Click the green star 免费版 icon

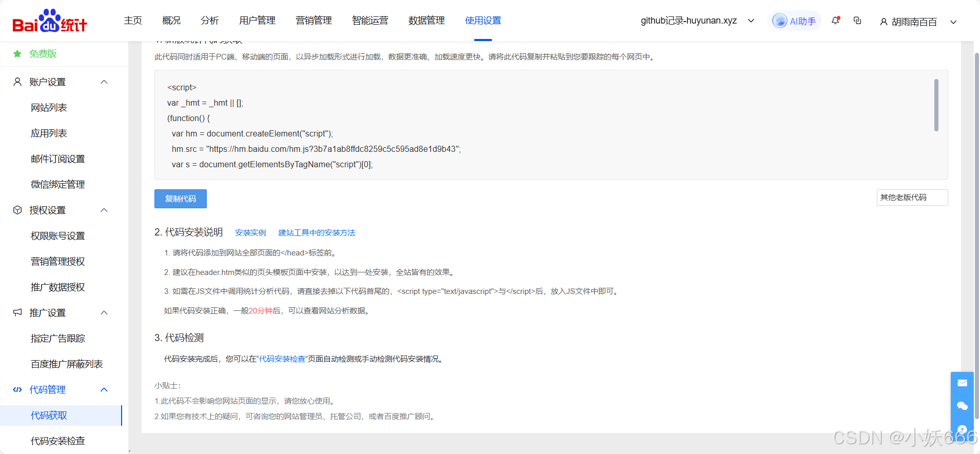click(x=17, y=54)
